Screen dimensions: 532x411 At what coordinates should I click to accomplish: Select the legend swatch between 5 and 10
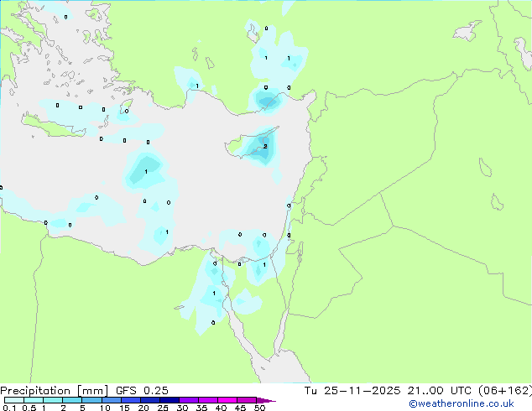coord(91,400)
